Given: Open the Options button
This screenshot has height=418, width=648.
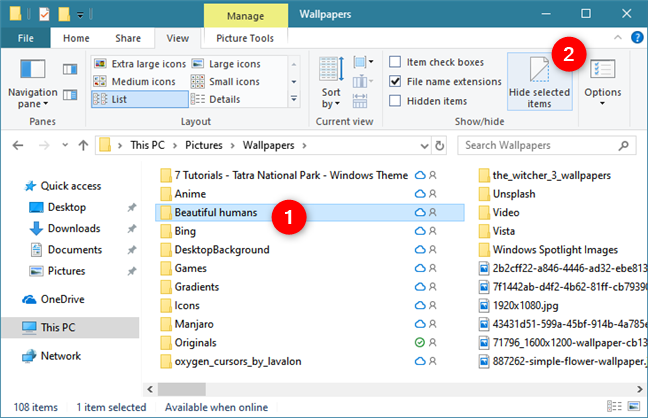Looking at the screenshot, I should coord(603,82).
